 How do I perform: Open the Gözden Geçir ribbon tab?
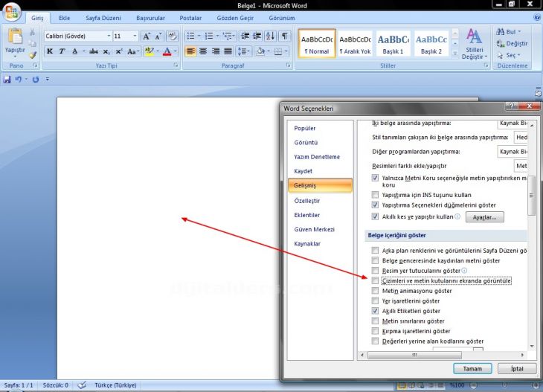[235, 18]
